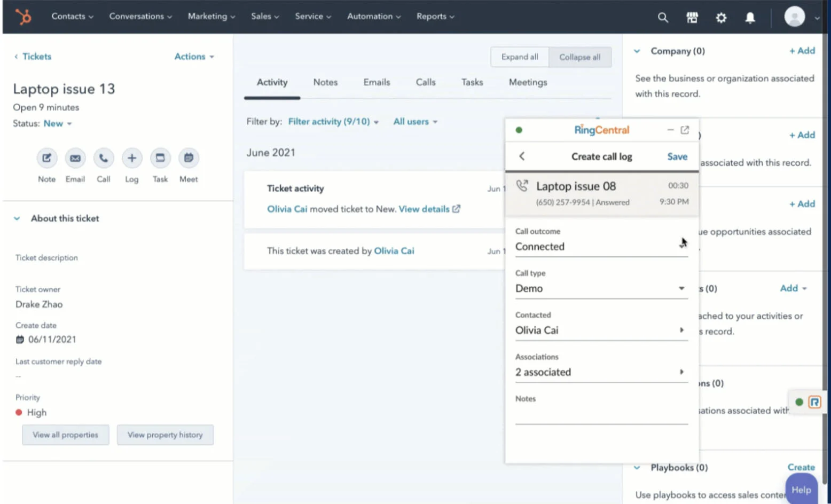Open Olivia Cai link in ticket created entry
This screenshot has height=504, width=831.
tap(394, 251)
